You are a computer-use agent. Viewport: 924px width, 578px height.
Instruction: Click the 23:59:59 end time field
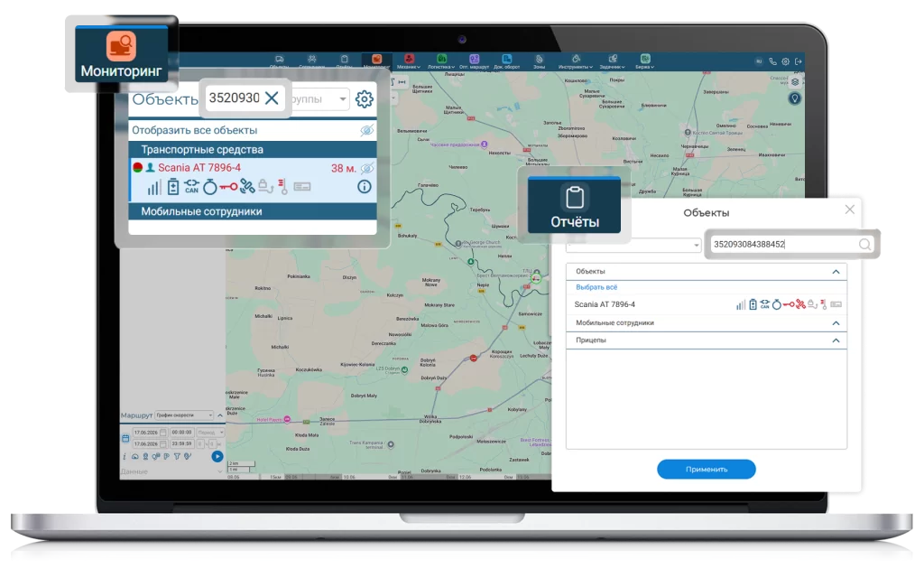(x=181, y=443)
